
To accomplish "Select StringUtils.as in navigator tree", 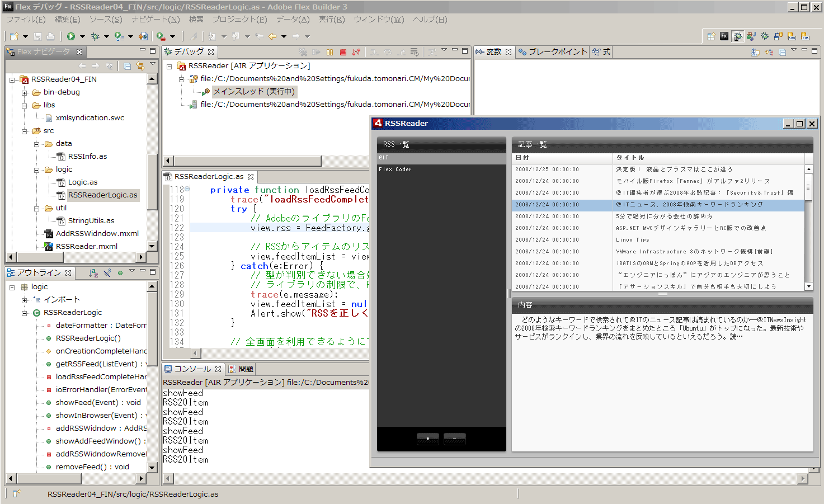I will pyautogui.click(x=91, y=221).
